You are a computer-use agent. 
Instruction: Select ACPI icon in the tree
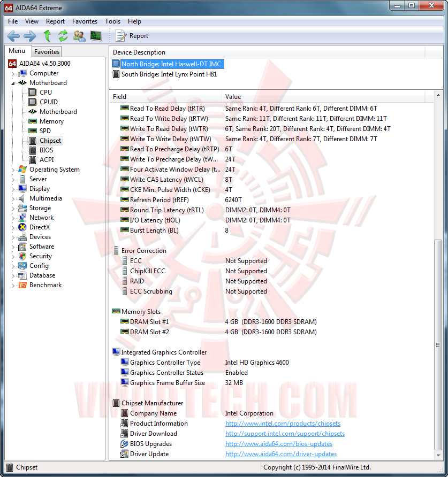pos(33,160)
